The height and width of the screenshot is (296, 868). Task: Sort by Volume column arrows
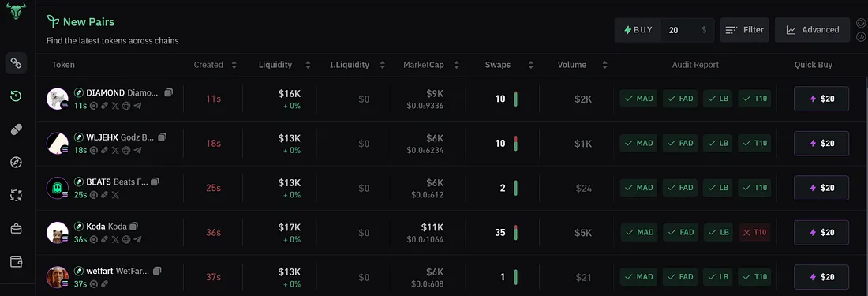point(604,65)
